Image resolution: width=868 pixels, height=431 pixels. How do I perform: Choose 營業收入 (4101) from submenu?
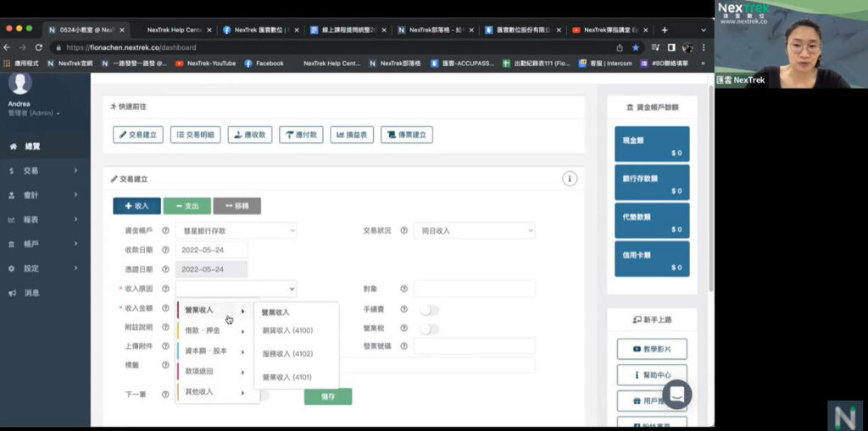[287, 377]
